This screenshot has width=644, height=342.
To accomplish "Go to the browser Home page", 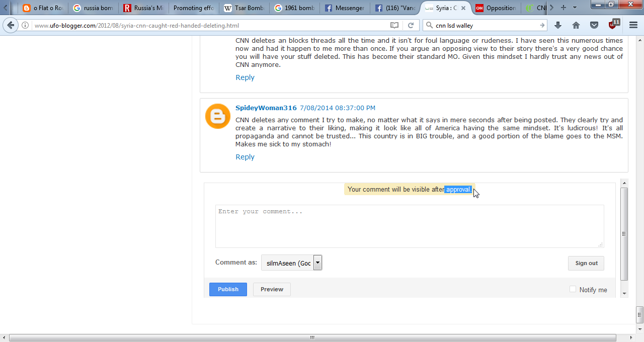I will (576, 25).
